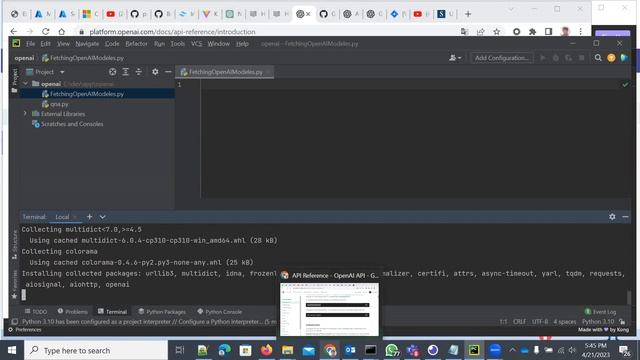This screenshot has height=360, width=640.
Task: Click the Code With Me shield icon
Action: click(x=624, y=58)
